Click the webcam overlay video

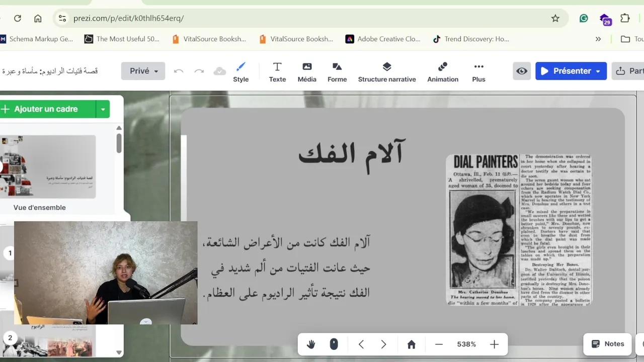pos(106,273)
